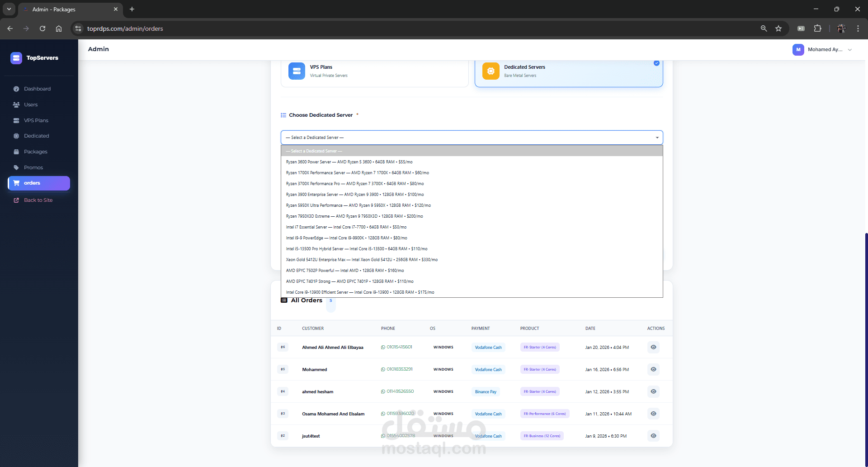This screenshot has height=467, width=868.
Task: Choose Intel i9-9 PowerEdge option
Action: tap(472, 238)
